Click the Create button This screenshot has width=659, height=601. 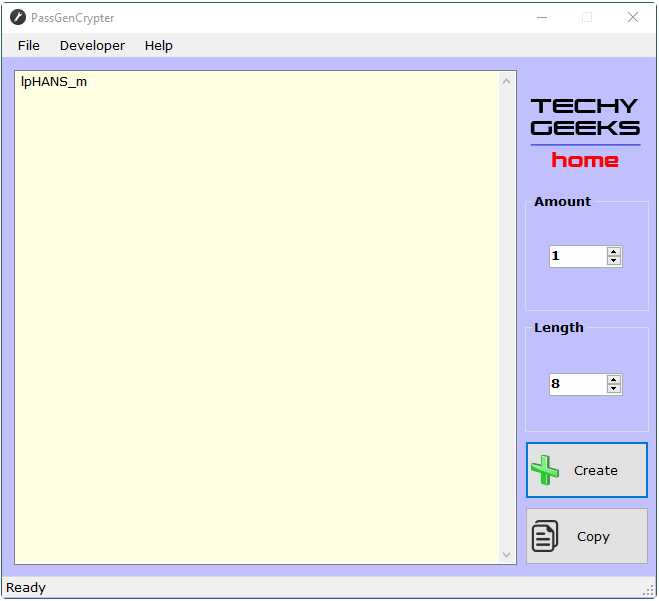587,470
